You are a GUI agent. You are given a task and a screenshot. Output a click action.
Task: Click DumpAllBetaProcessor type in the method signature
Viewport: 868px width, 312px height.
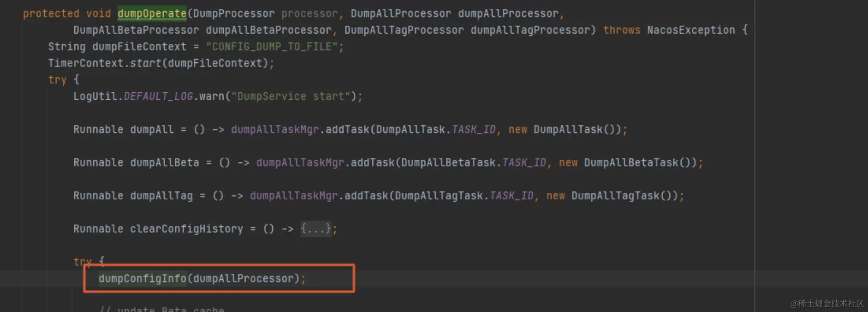[x=136, y=30]
